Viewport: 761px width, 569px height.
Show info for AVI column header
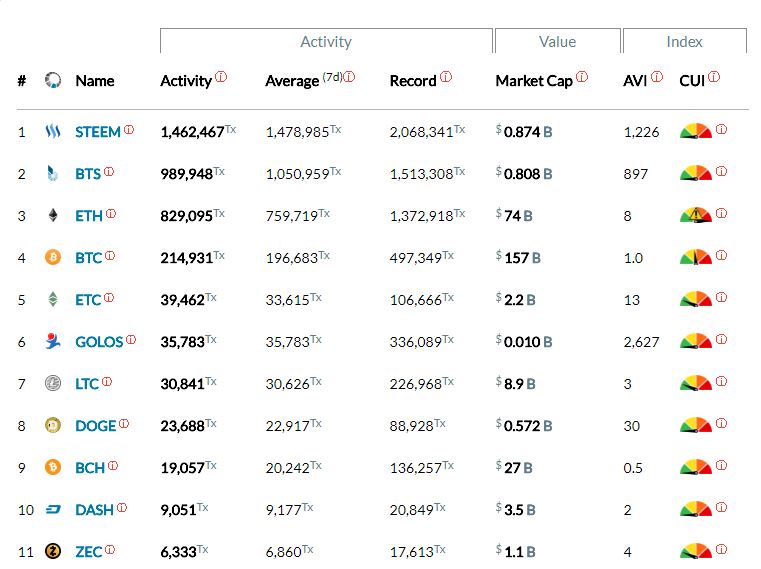coord(657,77)
